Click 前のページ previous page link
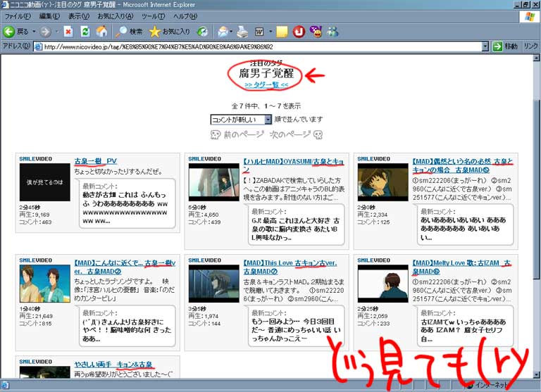The height and width of the screenshot is (392, 541). pos(244,134)
